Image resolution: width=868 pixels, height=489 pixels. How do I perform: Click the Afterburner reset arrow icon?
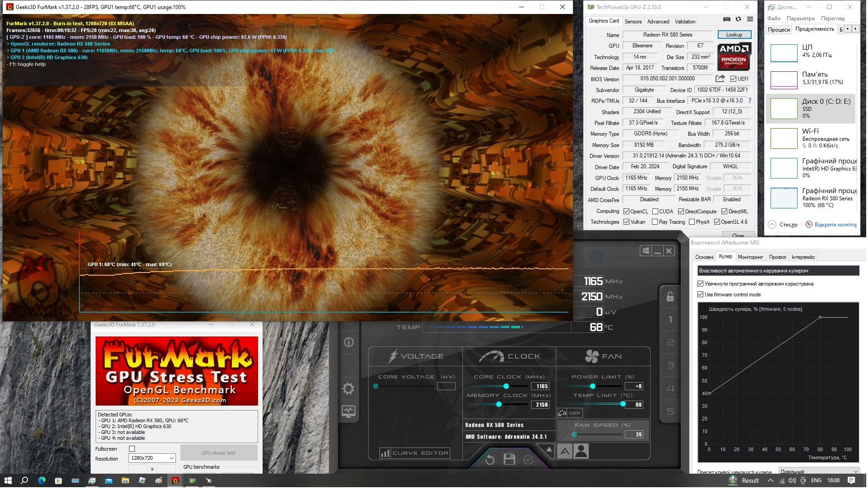[491, 461]
